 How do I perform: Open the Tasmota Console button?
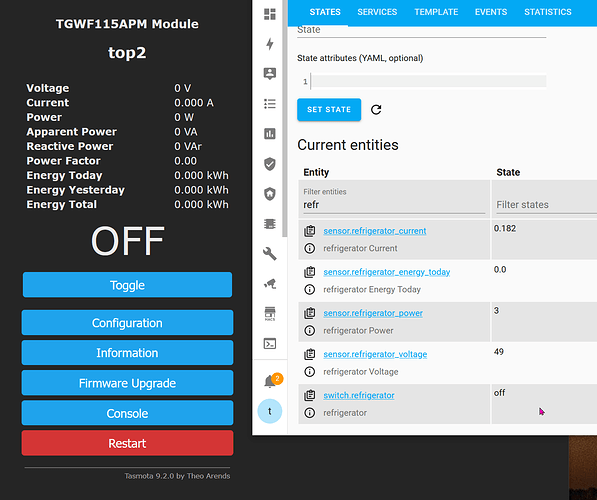point(127,413)
